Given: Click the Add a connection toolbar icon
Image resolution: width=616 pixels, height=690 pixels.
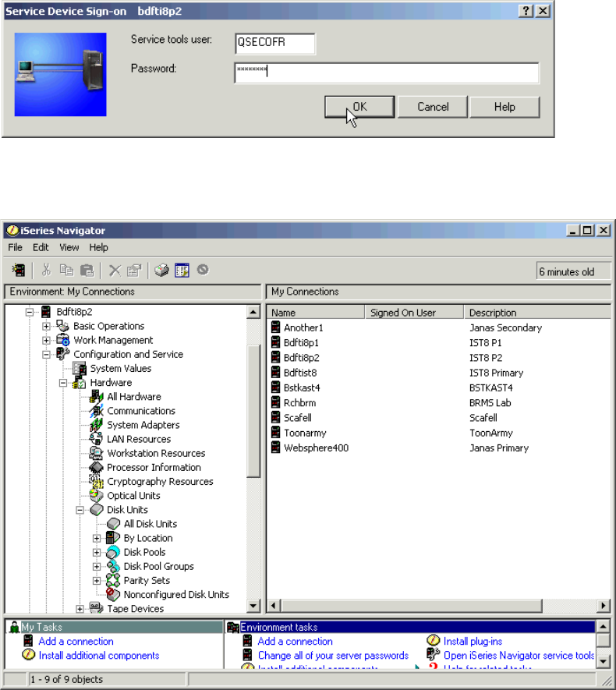Looking at the screenshot, I should [19, 271].
